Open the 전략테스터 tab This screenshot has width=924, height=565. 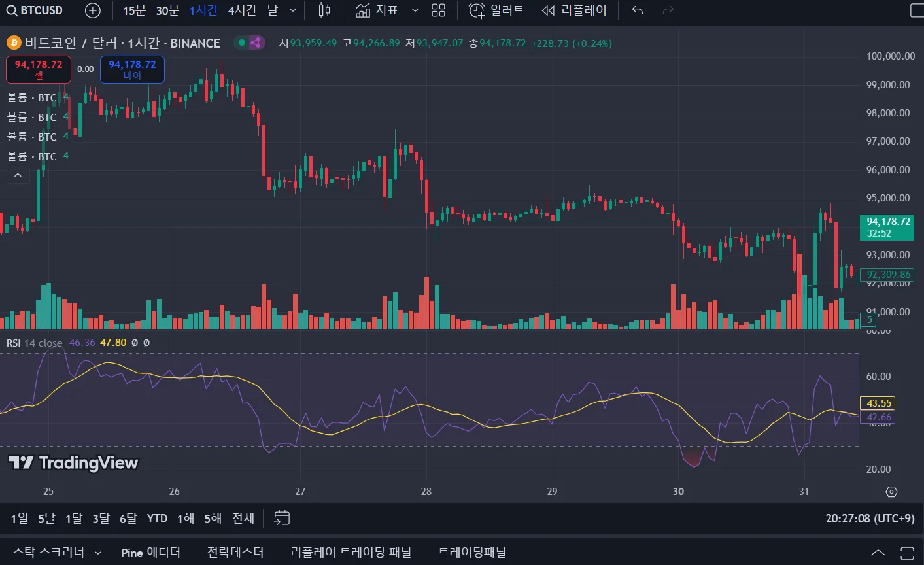point(235,553)
